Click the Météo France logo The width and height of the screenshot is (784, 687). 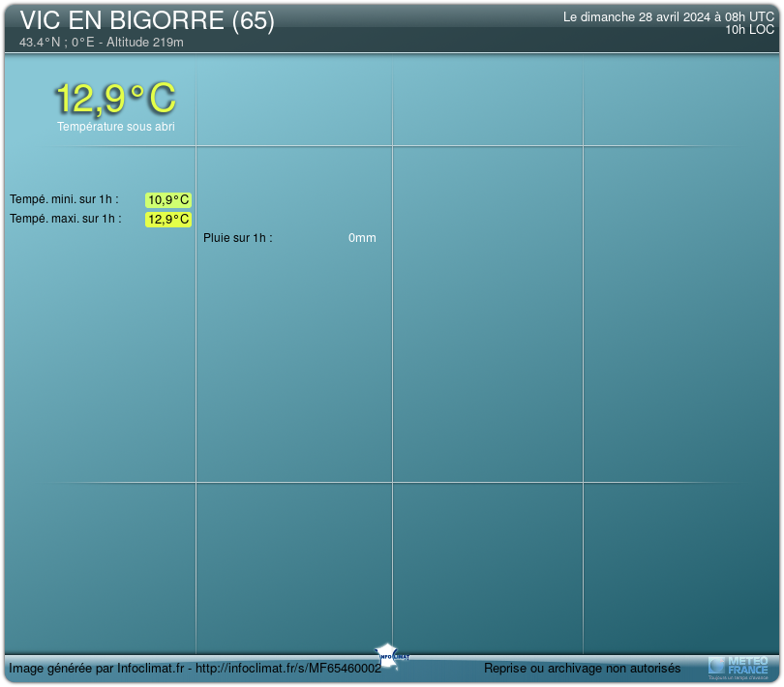739,666
